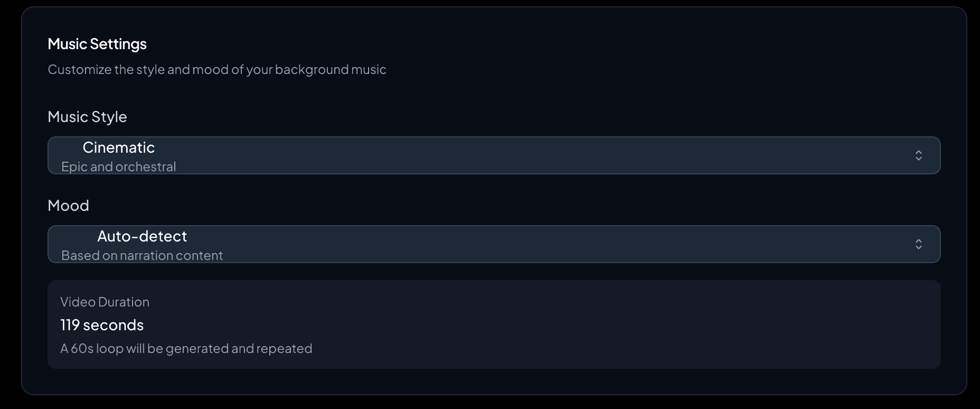The image size is (980, 409).
Task: Click the Epic and orchestral description text
Action: click(118, 166)
